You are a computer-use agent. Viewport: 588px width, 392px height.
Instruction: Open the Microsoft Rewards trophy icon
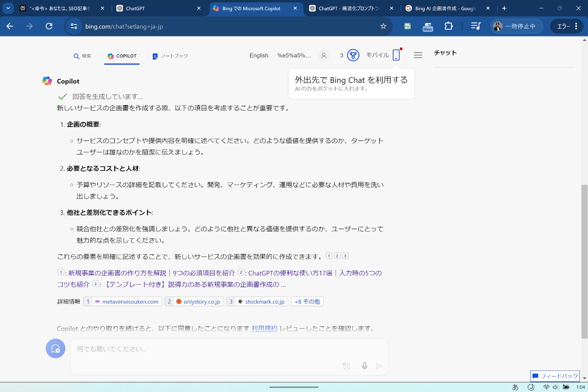click(353, 56)
